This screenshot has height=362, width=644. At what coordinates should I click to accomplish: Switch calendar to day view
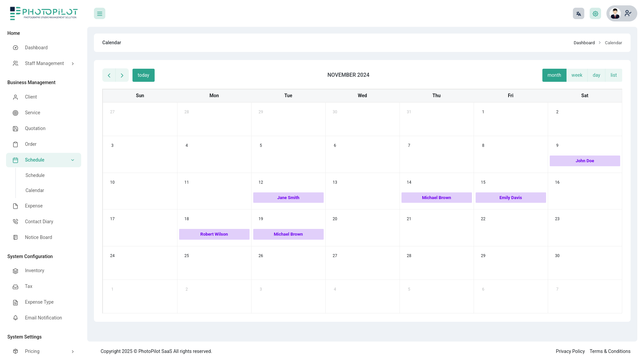click(x=596, y=75)
